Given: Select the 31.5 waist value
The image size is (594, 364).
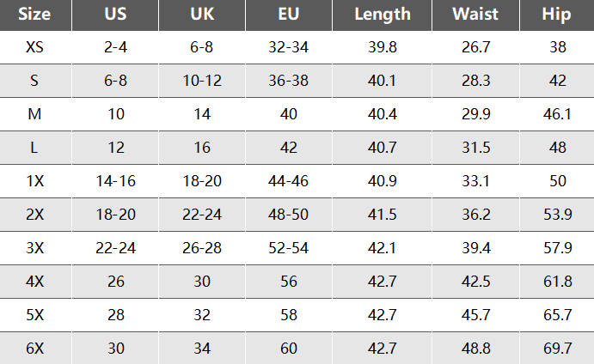Looking at the screenshot, I should (476, 148).
